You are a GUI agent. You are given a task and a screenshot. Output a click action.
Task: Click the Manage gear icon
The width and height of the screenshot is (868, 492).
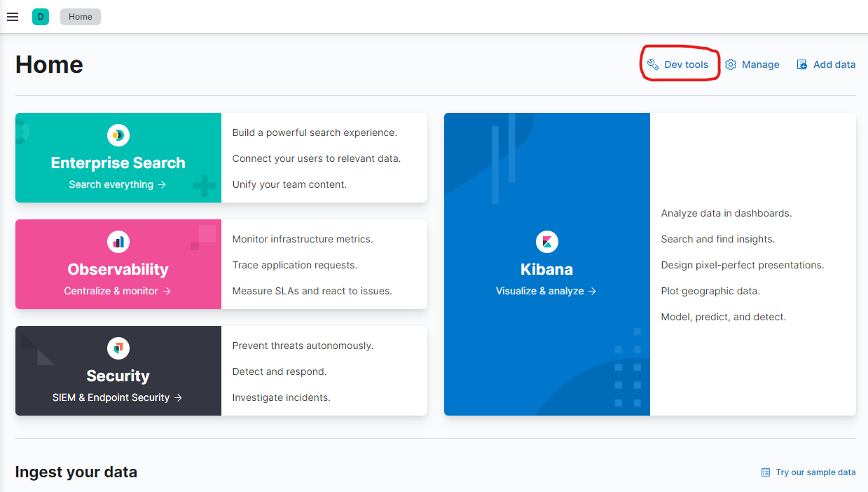pyautogui.click(x=731, y=64)
